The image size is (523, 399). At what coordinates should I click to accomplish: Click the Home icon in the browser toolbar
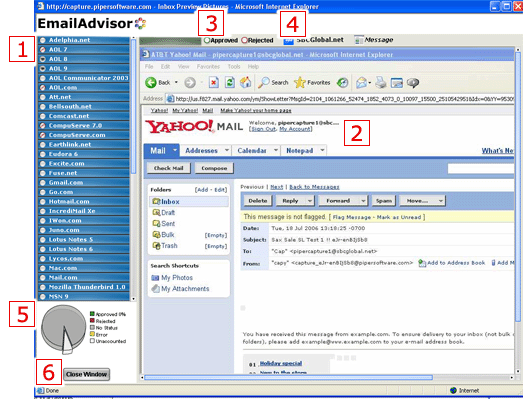click(x=245, y=82)
